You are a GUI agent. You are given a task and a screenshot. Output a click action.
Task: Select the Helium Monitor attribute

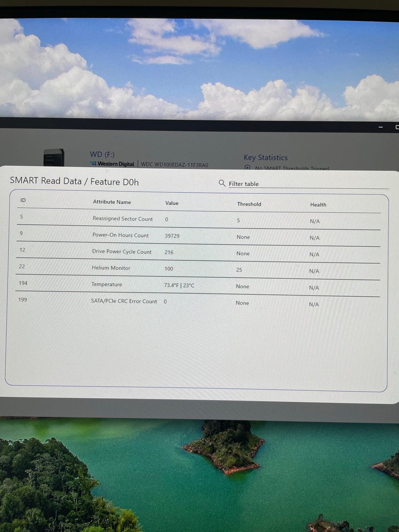(111, 268)
